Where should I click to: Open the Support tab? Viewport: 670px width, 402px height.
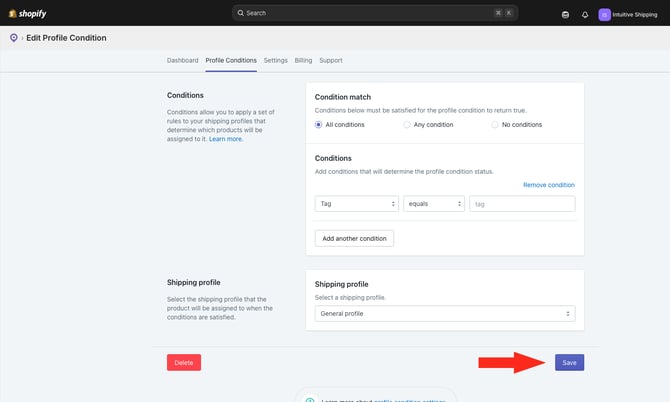coord(331,60)
